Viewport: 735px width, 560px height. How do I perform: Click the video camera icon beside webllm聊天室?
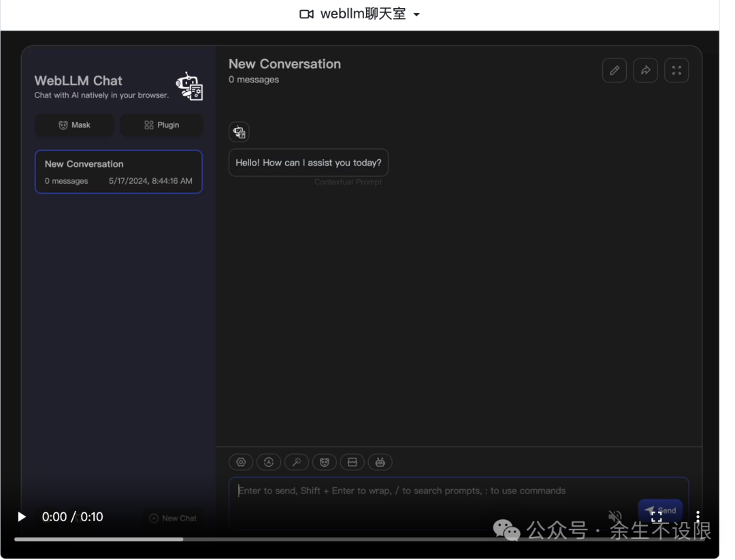pos(306,14)
